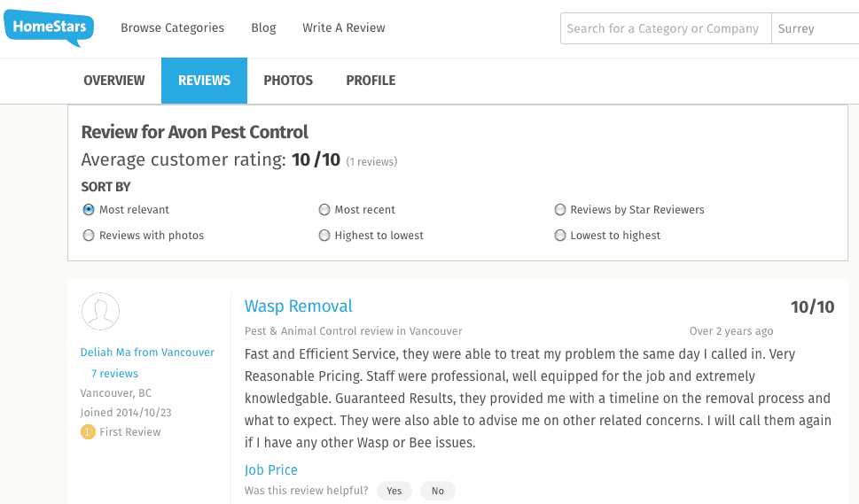Open Browse Categories menu
The width and height of the screenshot is (859, 504).
(173, 27)
